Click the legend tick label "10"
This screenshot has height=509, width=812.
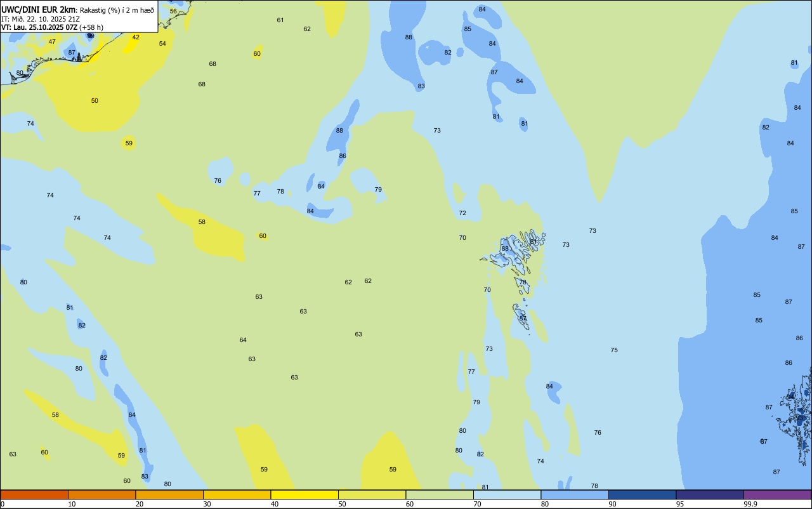coord(72,504)
